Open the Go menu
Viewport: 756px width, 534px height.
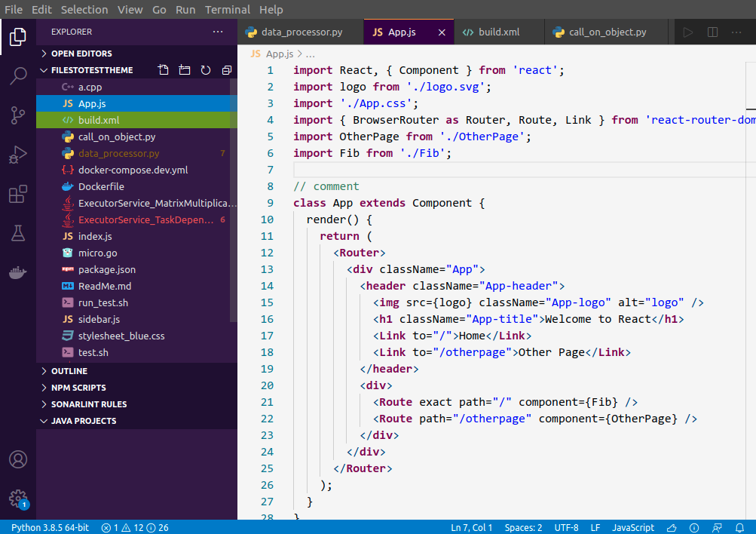(x=159, y=10)
